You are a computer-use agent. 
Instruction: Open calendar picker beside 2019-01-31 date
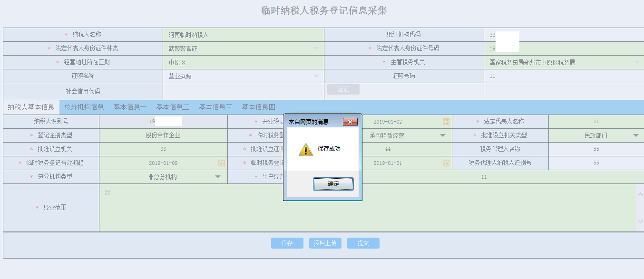[x=446, y=163]
